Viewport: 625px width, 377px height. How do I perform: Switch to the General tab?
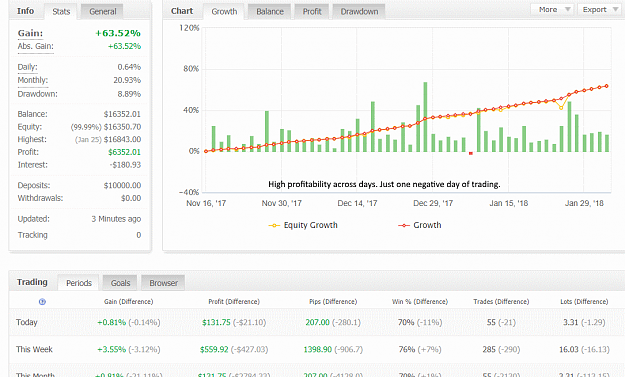(102, 12)
